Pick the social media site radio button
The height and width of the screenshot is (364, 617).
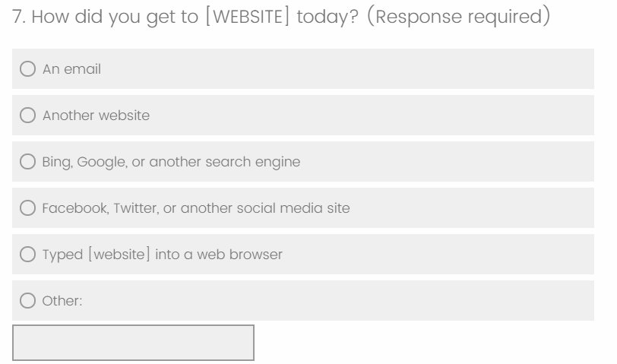[27, 208]
